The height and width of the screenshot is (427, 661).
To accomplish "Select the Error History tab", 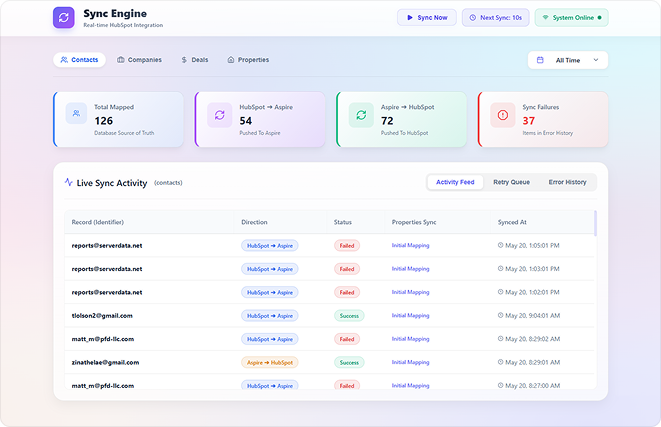I will [567, 182].
